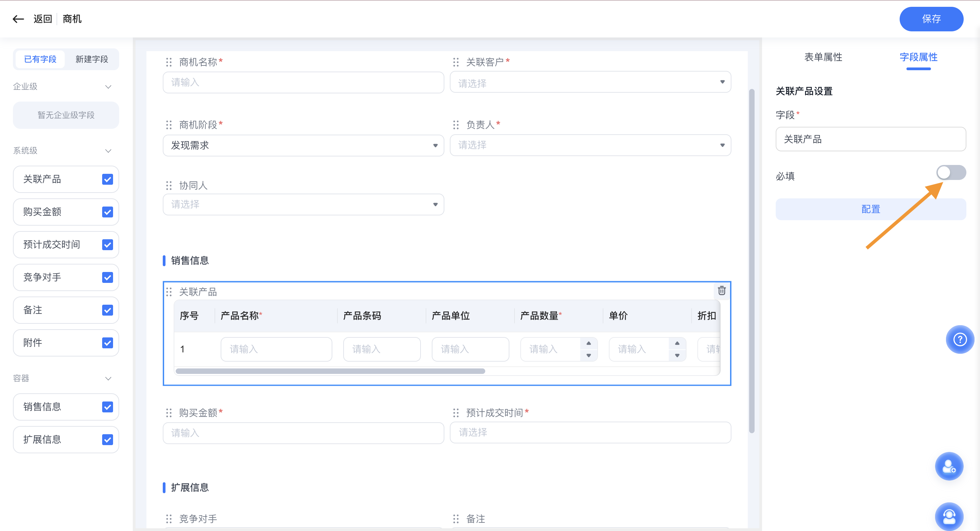Image resolution: width=980 pixels, height=531 pixels.
Task: Click the drag handle next to 协同人
Action: pyautogui.click(x=169, y=185)
